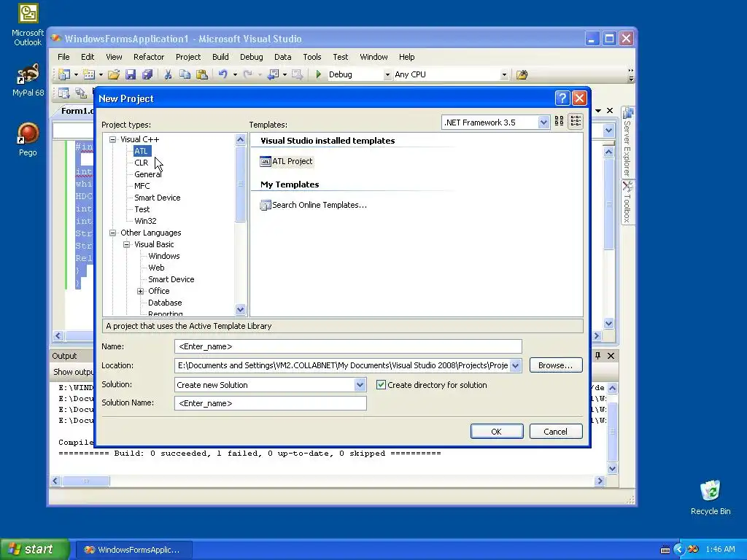Open Microsoft Outlook desktop icon
Viewport: 747px width, 560px height.
[28, 26]
